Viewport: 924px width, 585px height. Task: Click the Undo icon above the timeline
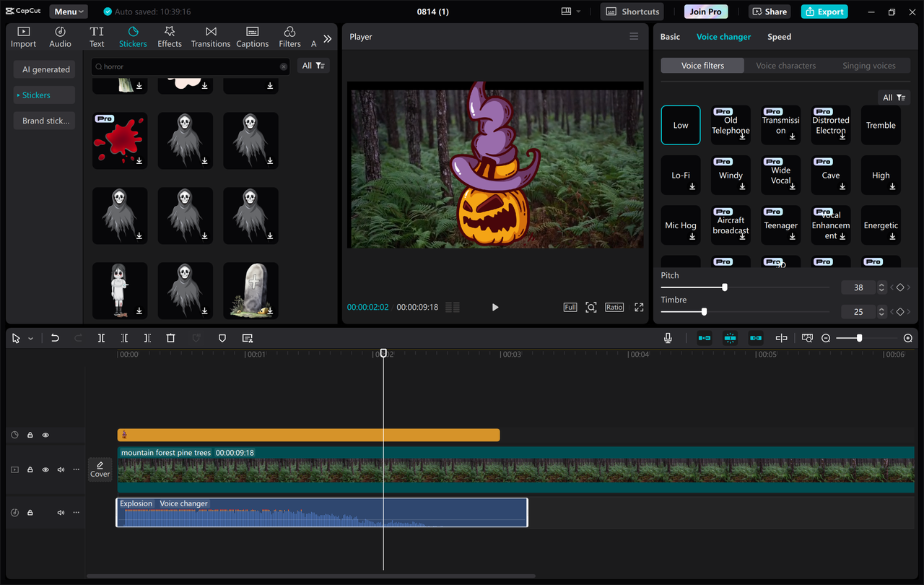point(55,337)
